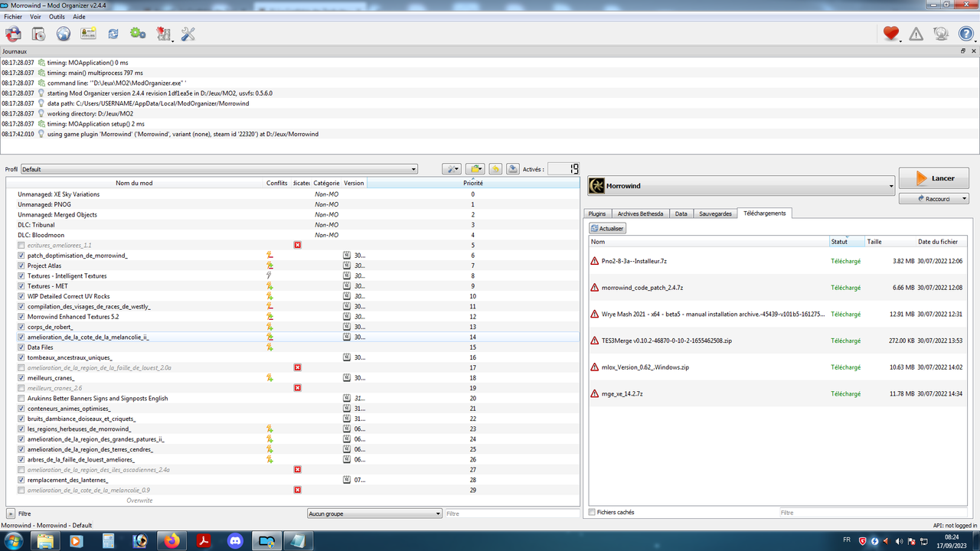Open the Profil Default dropdown
The image size is (980, 551).
click(x=219, y=169)
